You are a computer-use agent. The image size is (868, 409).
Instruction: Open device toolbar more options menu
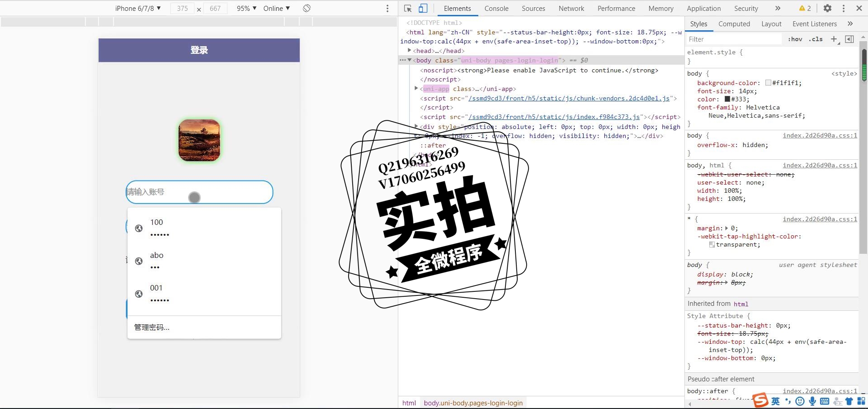387,9
